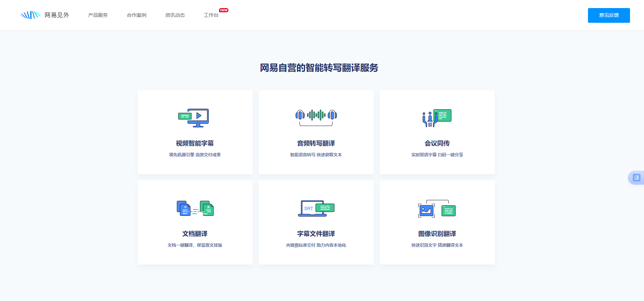Image resolution: width=644 pixels, height=301 pixels.
Task: Open the 文档翻译 service title
Action: (195, 234)
